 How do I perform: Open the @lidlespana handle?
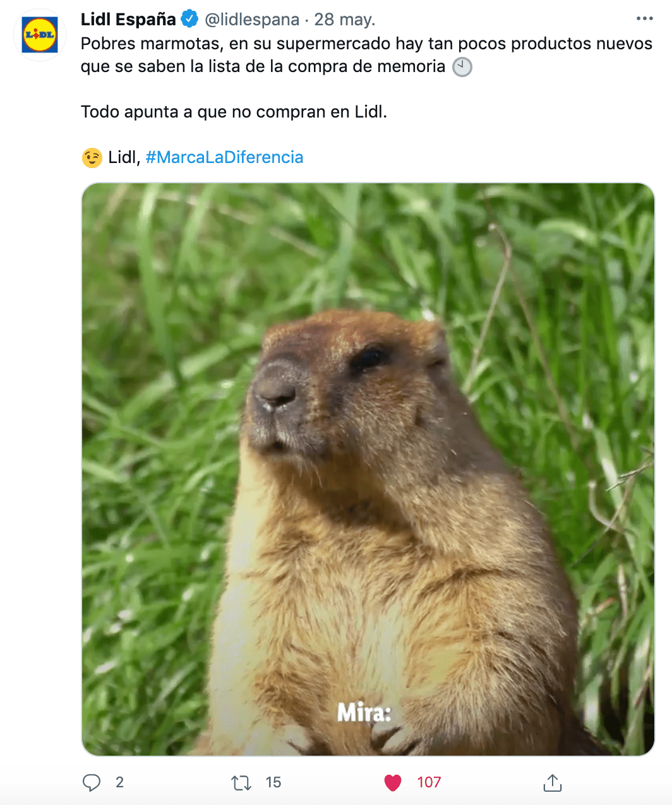[x=252, y=20]
